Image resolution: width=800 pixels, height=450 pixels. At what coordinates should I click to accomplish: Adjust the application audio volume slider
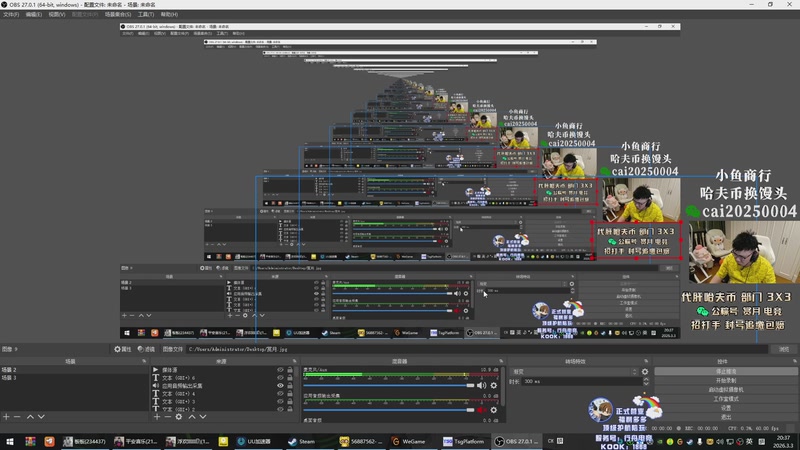(389, 410)
